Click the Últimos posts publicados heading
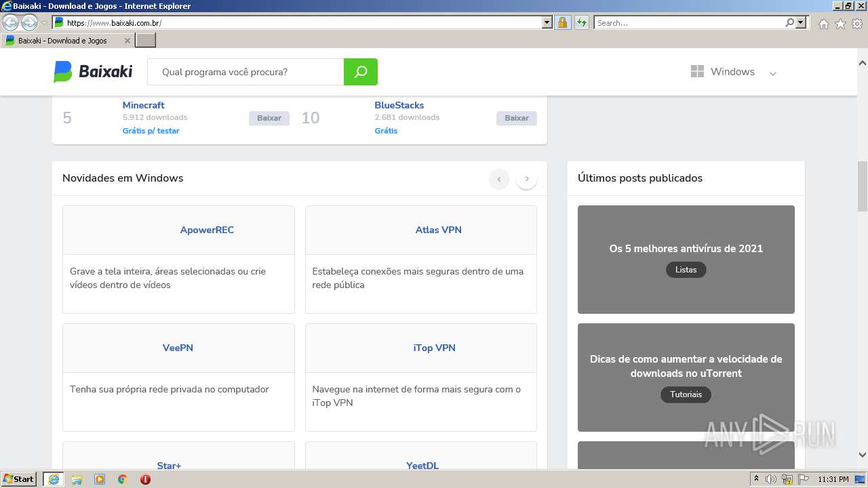The width and height of the screenshot is (868, 488). coord(640,178)
